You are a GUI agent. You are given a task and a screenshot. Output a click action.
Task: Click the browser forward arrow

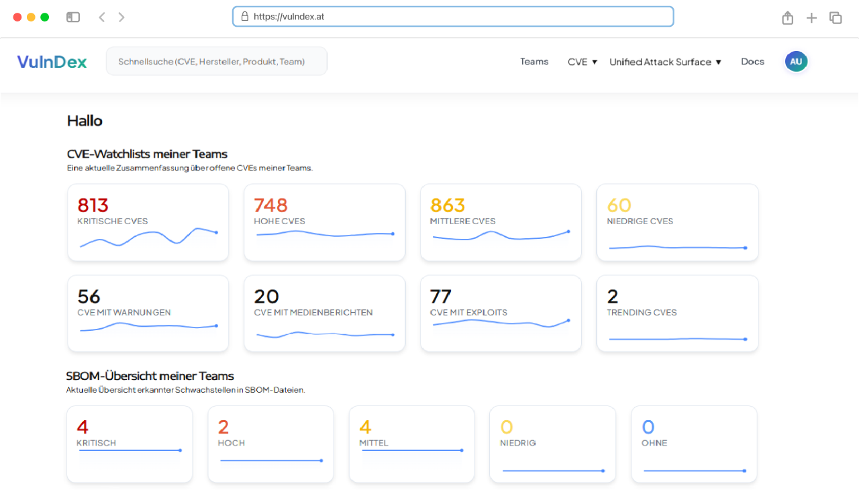(121, 17)
